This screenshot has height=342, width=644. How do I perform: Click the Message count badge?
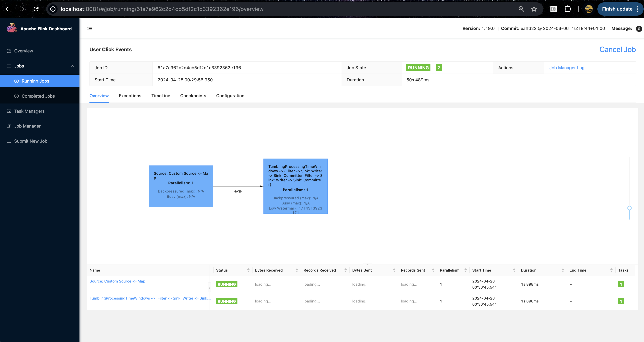[639, 29]
